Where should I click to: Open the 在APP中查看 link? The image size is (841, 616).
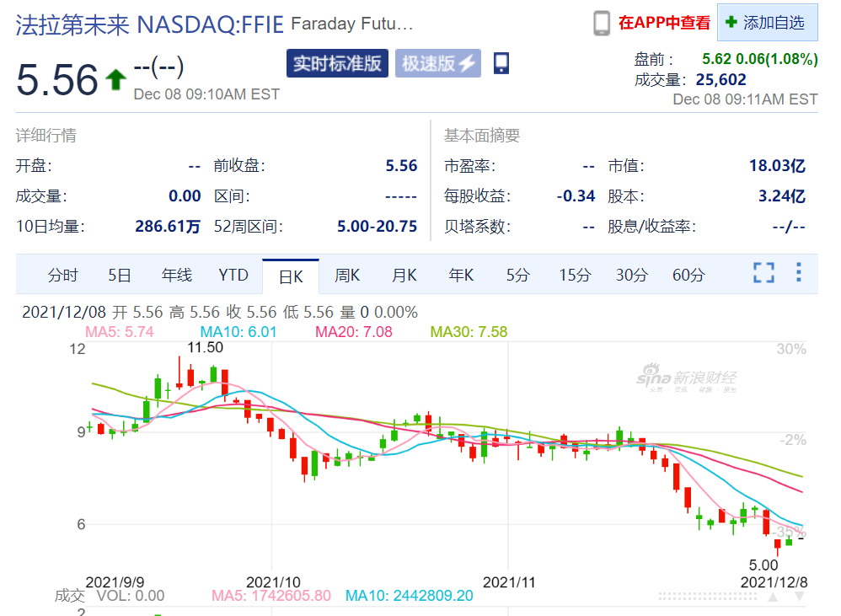click(x=664, y=23)
